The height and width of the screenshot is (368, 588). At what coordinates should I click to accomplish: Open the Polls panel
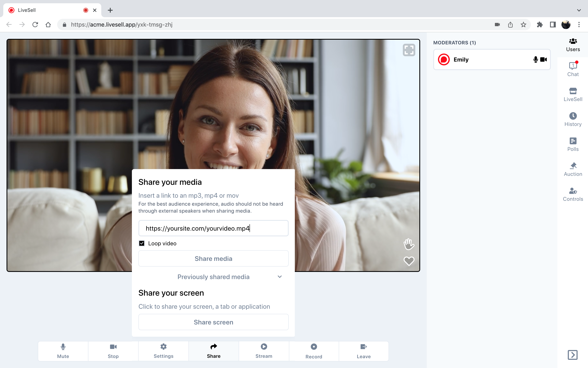pos(573,144)
